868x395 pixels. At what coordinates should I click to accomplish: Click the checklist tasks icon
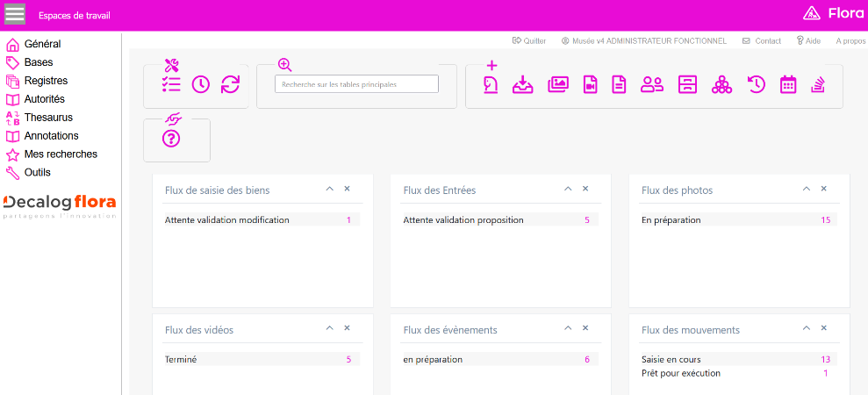click(x=171, y=84)
